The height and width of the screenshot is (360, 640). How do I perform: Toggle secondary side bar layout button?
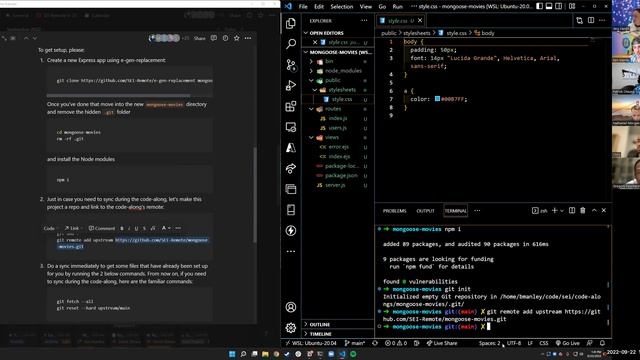[x=559, y=7]
